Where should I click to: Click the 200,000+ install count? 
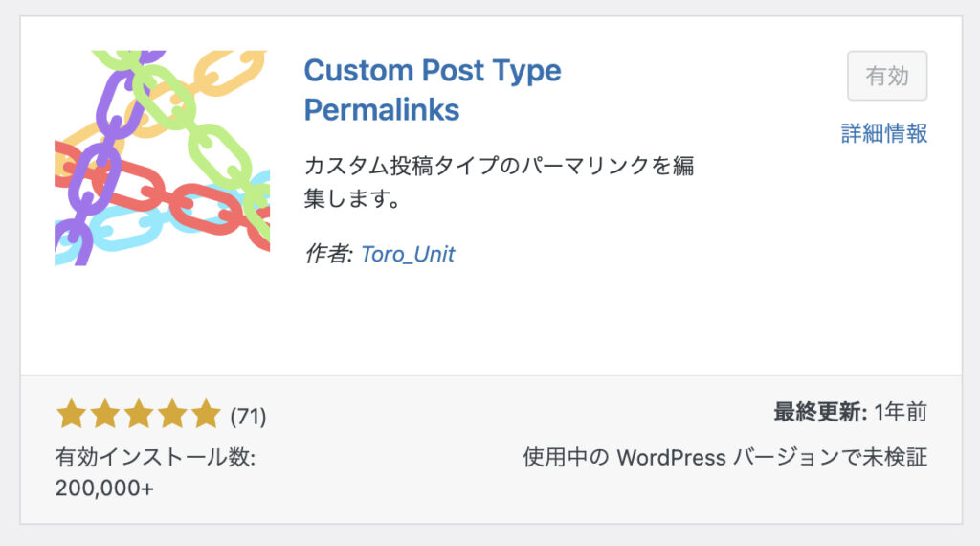tap(104, 488)
